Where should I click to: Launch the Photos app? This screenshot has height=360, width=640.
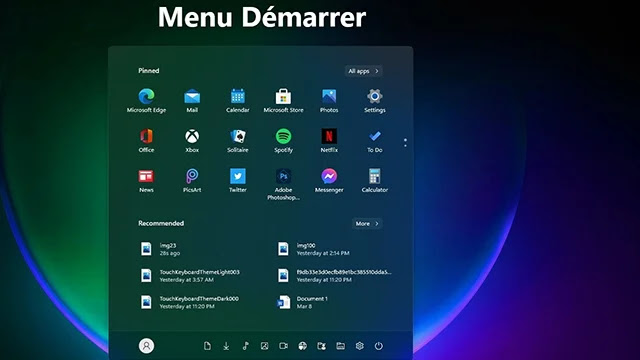pyautogui.click(x=329, y=100)
